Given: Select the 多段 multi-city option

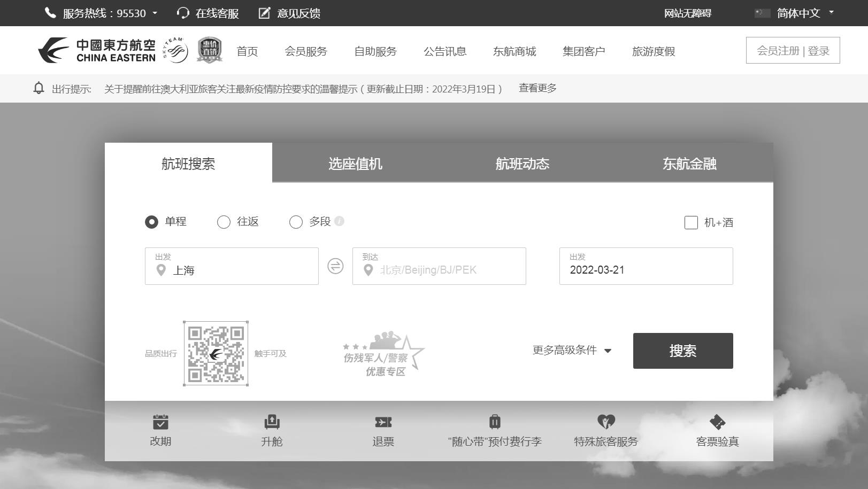Looking at the screenshot, I should point(296,222).
